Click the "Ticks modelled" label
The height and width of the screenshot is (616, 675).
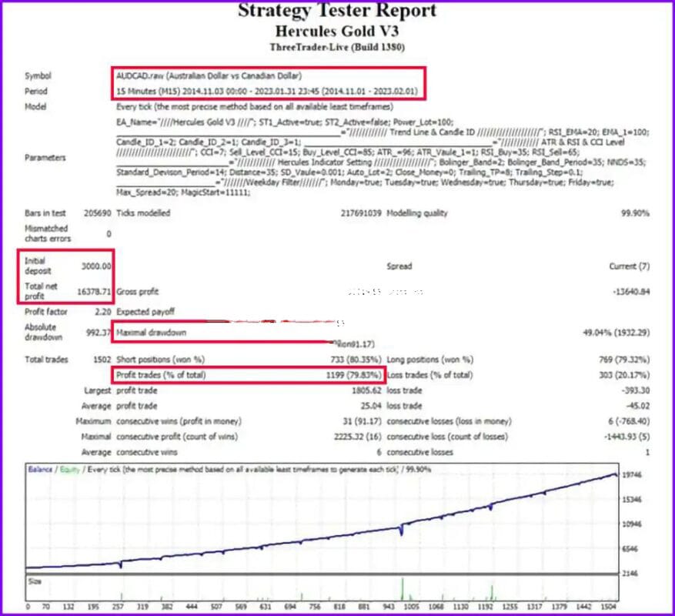click(x=143, y=213)
